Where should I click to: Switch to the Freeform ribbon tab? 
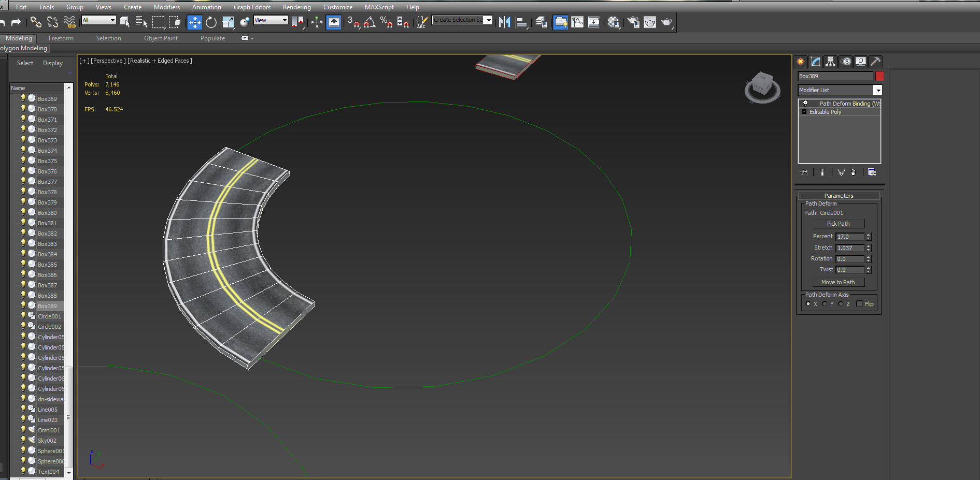coord(61,38)
